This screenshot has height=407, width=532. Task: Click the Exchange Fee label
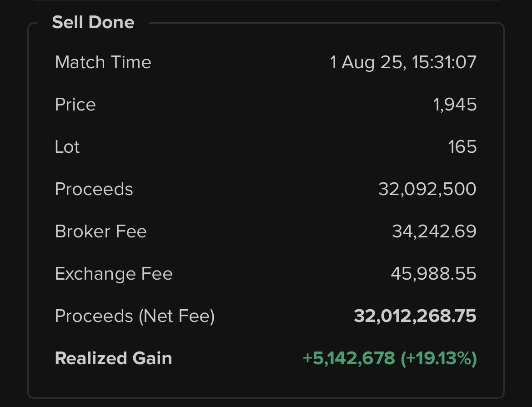(x=114, y=274)
